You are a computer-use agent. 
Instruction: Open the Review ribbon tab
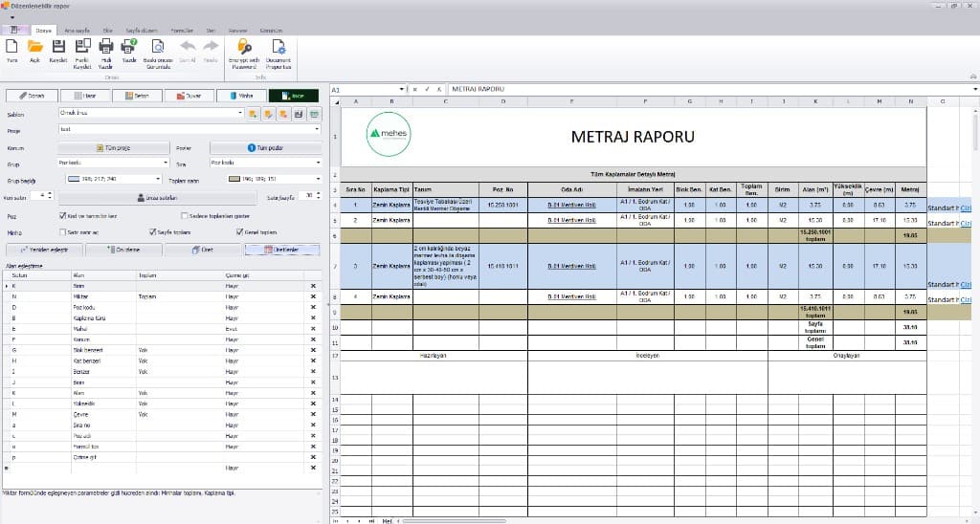[x=237, y=30]
